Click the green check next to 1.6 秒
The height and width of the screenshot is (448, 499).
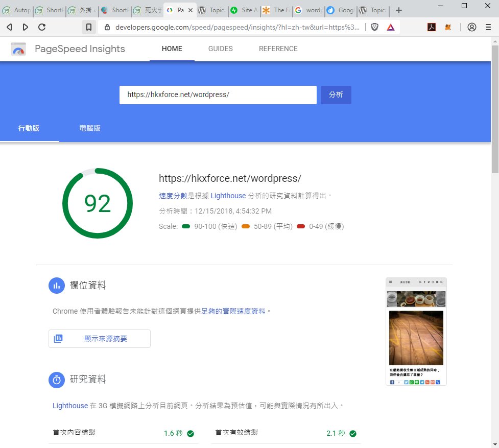(x=191, y=433)
